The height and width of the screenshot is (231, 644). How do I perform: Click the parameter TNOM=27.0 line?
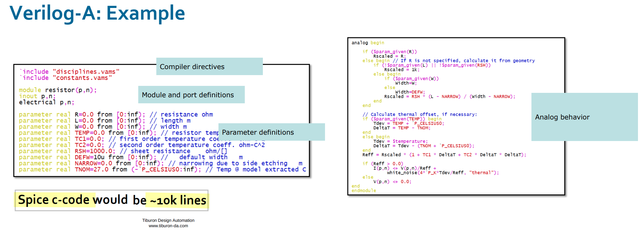162,170
